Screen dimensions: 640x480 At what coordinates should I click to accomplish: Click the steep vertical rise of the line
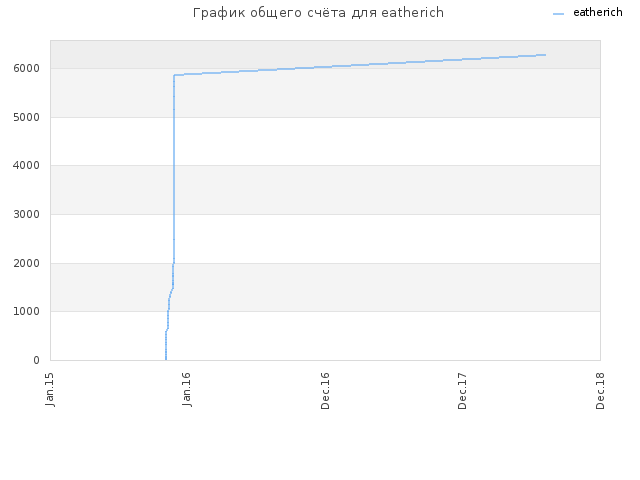[174, 169]
